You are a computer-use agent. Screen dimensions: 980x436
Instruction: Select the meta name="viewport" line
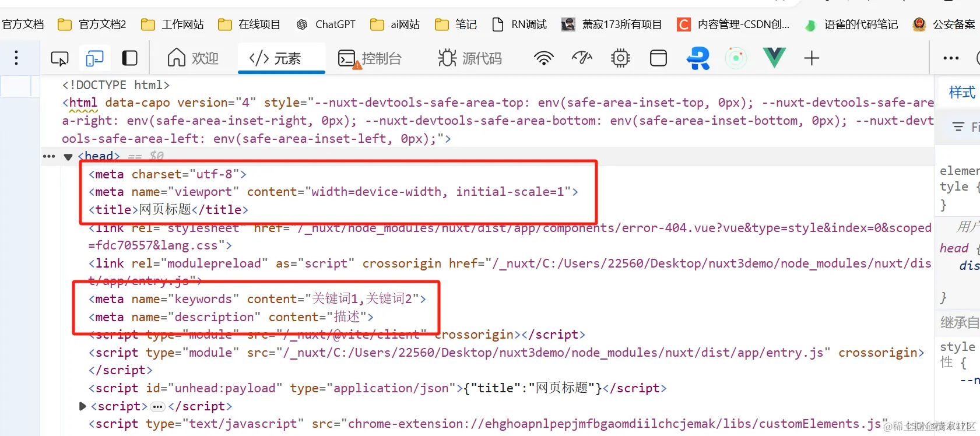[x=333, y=192]
